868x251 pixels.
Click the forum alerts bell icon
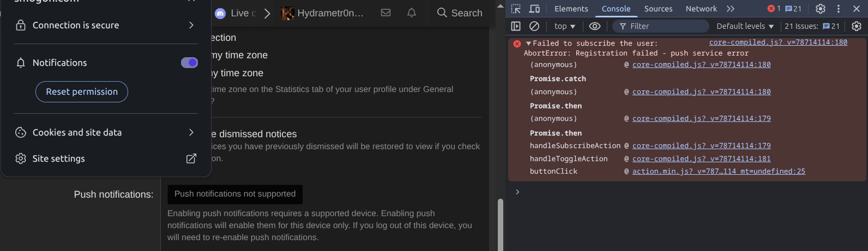point(412,13)
